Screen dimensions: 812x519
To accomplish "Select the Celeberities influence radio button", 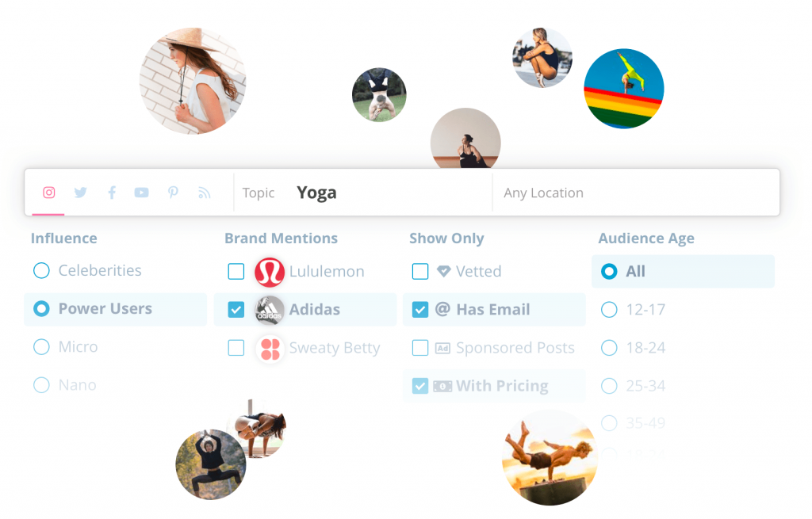I will coord(41,270).
